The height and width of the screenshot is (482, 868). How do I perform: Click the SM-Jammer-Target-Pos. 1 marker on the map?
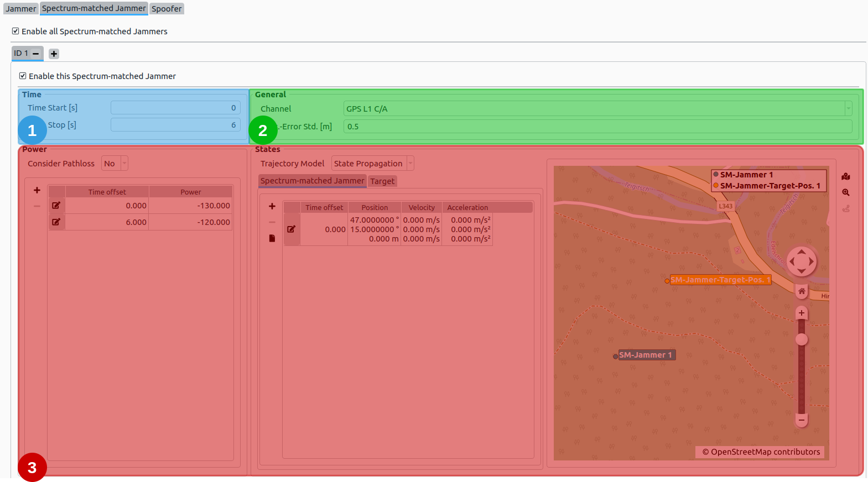pyautogui.click(x=667, y=281)
